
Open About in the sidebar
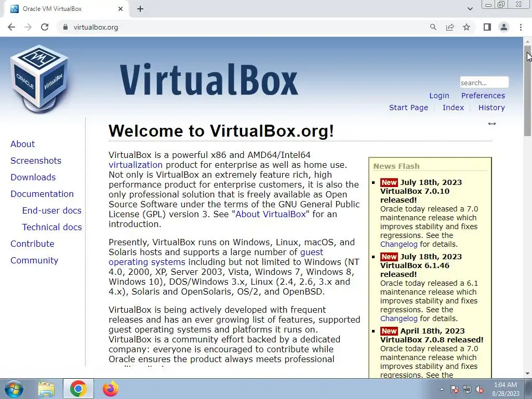pos(22,144)
